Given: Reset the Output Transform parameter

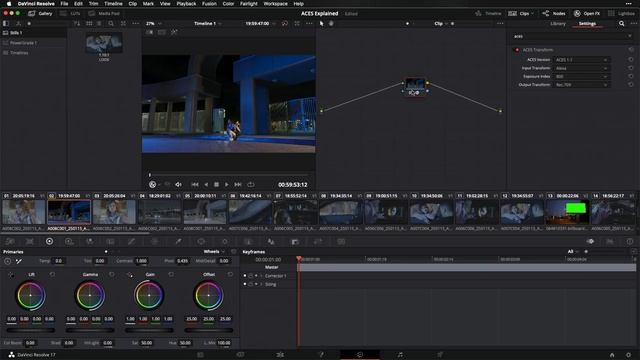Looking at the screenshot, I should [x=631, y=85].
